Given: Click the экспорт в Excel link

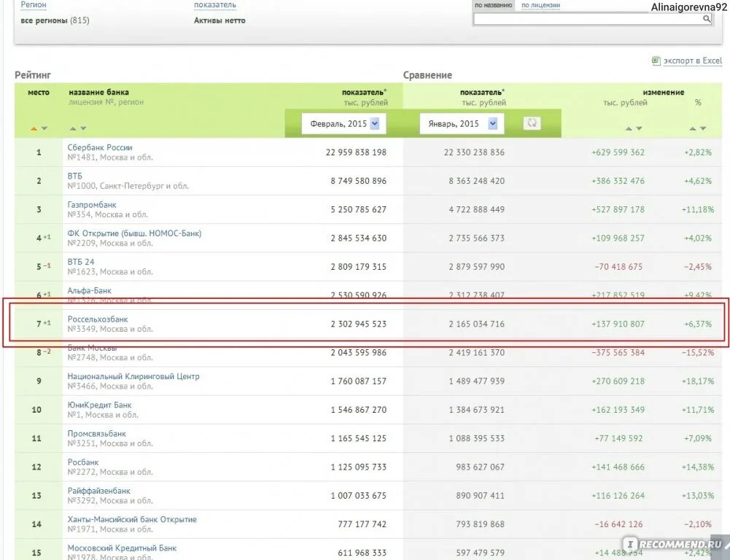Looking at the screenshot, I should [x=693, y=61].
